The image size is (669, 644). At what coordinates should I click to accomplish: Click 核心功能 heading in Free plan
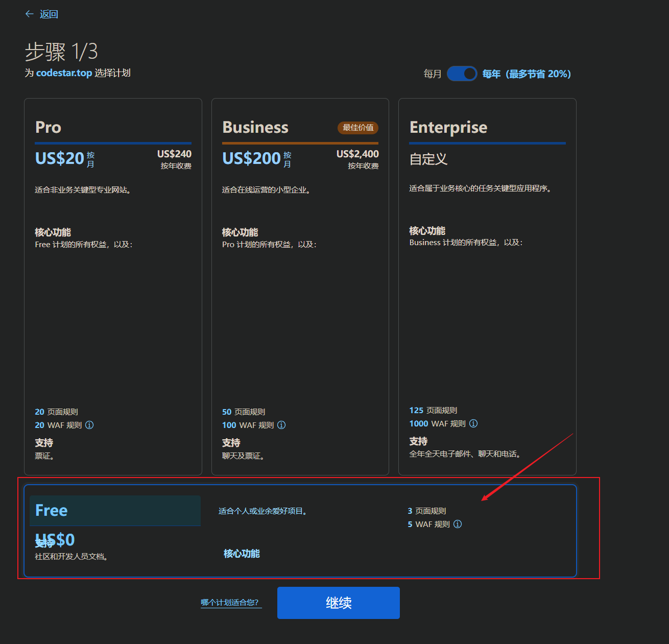click(242, 554)
